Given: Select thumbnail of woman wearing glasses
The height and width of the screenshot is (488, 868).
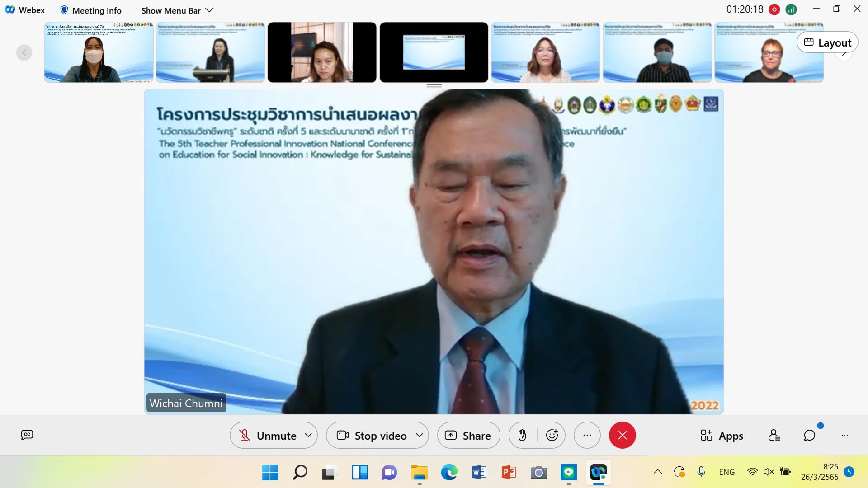Looking at the screenshot, I should [546, 52].
